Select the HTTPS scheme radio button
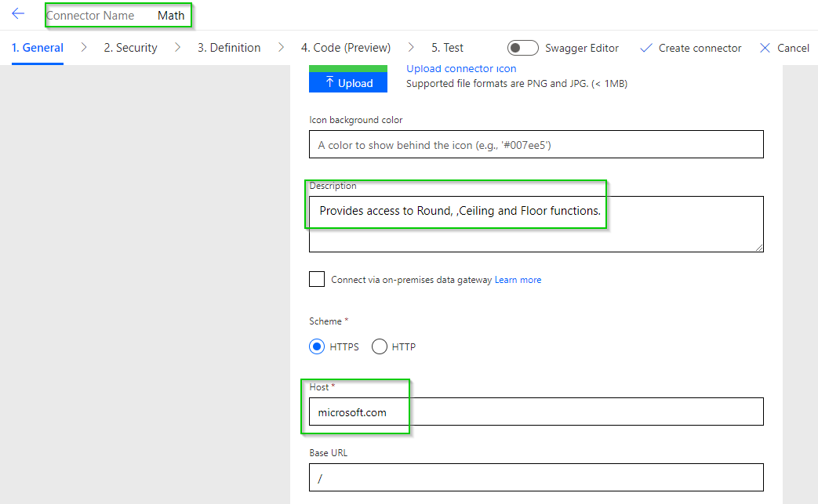This screenshot has width=818, height=504. pos(317,346)
